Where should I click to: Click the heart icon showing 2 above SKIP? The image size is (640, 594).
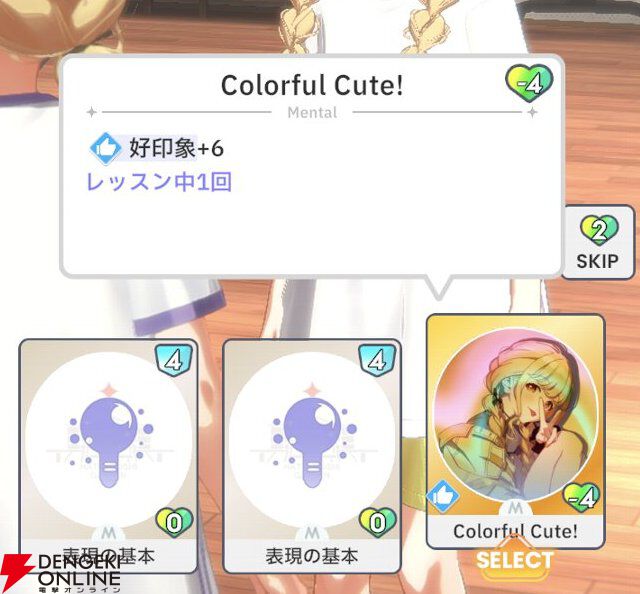pyautogui.click(x=599, y=230)
